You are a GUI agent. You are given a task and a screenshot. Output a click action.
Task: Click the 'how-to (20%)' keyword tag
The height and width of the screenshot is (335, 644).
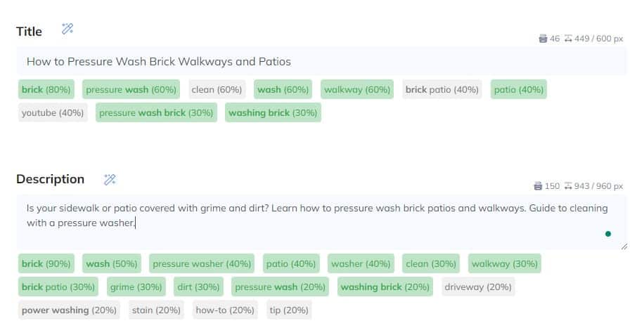pos(225,310)
